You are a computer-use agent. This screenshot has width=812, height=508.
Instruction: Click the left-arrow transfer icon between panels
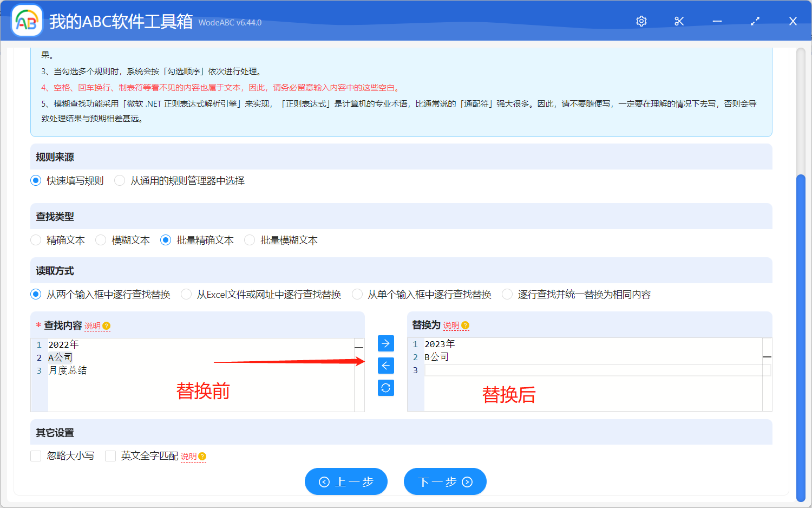coord(385,365)
